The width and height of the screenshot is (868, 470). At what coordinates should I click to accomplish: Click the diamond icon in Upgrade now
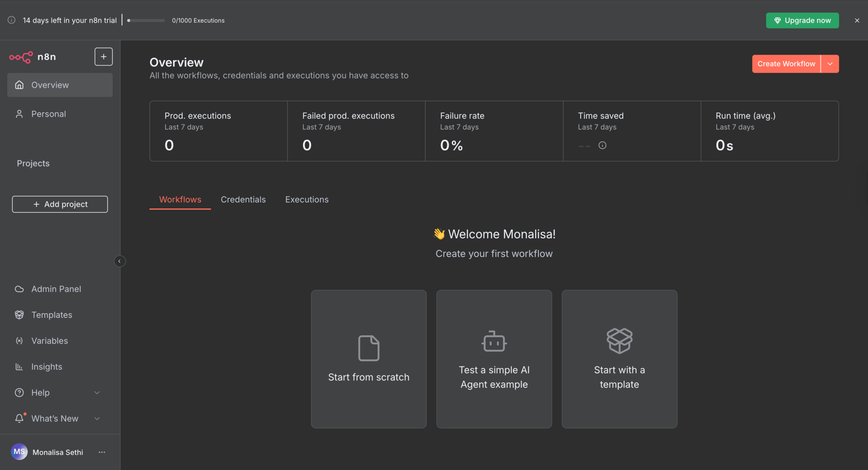(777, 20)
